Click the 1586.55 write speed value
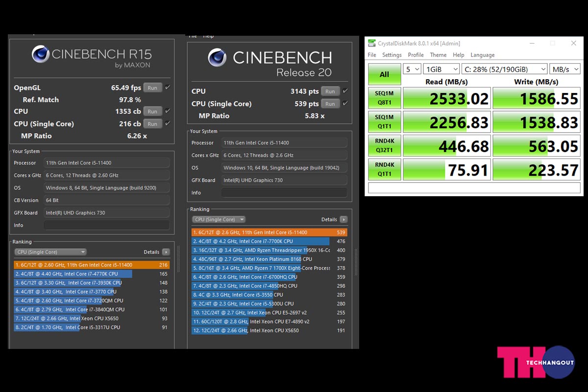This screenshot has width=588, height=392. tap(549, 99)
